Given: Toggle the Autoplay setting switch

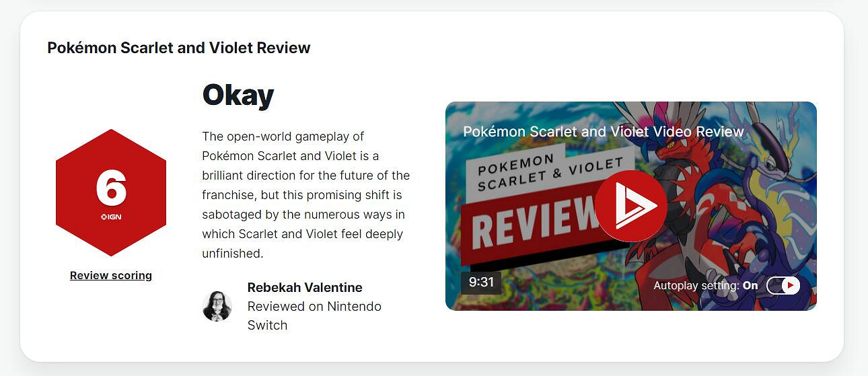Looking at the screenshot, I should [x=783, y=285].
